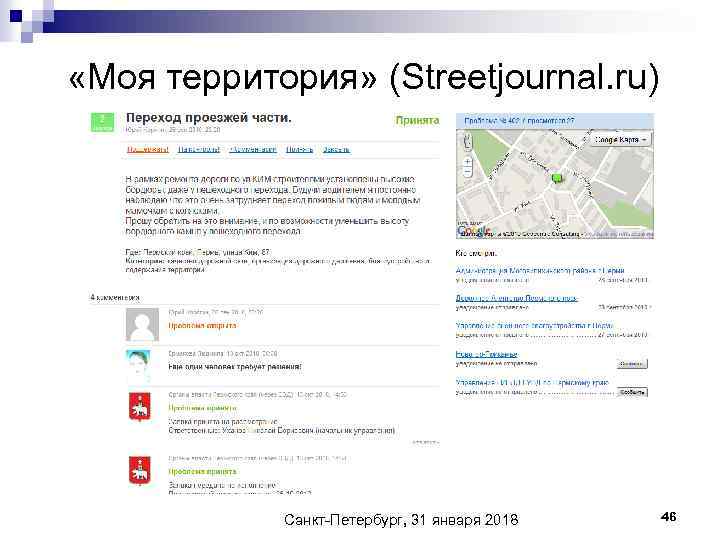Click 'Еще один человек требует решения!' comment
The image size is (720, 540).
235,367
